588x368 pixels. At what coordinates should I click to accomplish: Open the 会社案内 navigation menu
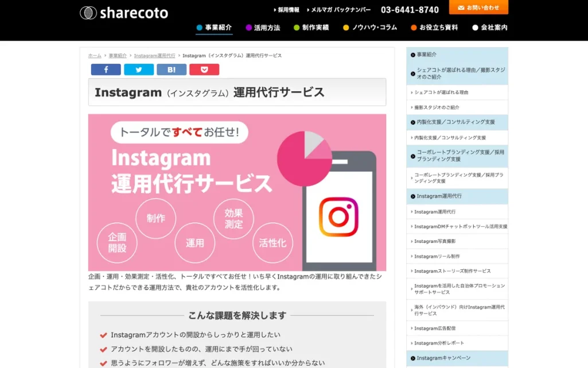tap(490, 28)
